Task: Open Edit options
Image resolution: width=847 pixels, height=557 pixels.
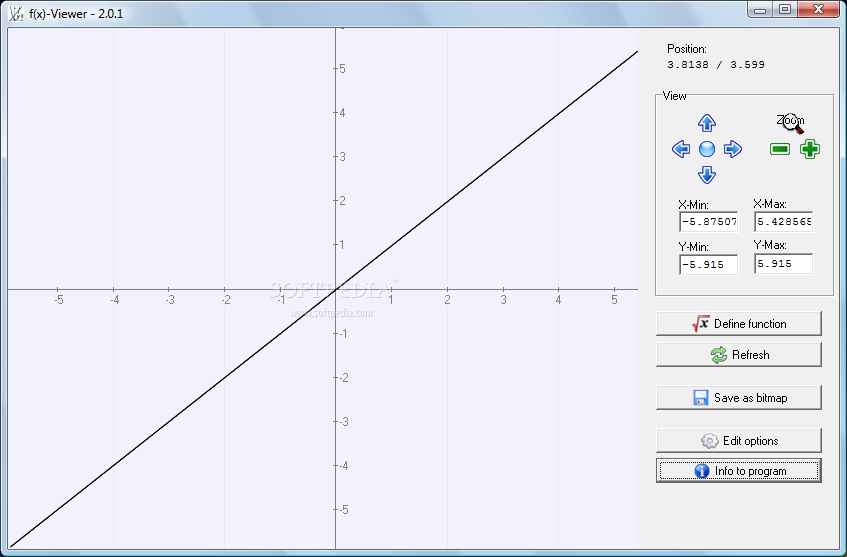Action: [x=738, y=441]
